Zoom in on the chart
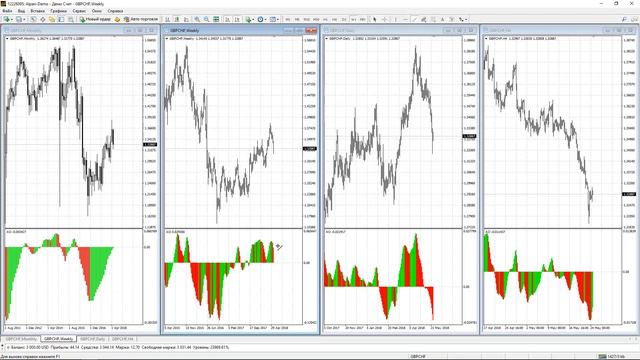640x360 pixels. point(197,19)
